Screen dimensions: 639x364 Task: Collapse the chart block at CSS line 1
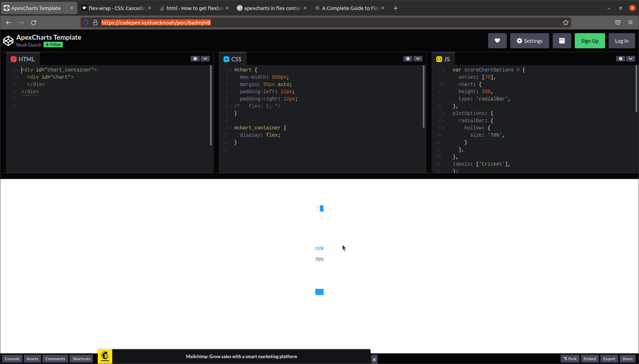coord(230,70)
